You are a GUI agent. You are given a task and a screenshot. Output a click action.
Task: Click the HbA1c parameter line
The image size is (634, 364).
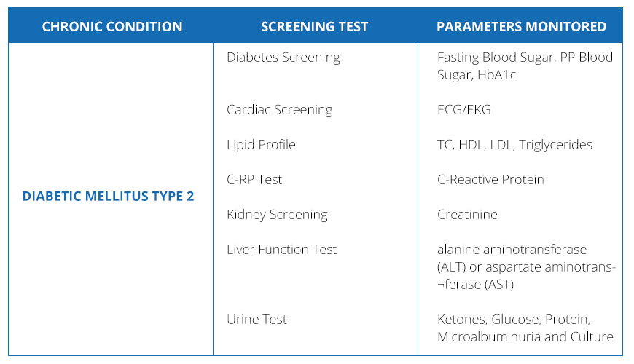[477, 75]
